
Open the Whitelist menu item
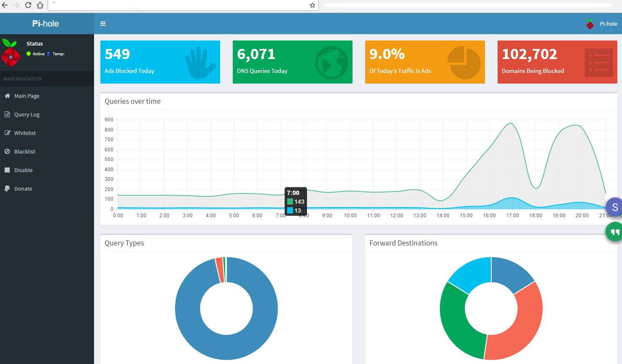25,133
